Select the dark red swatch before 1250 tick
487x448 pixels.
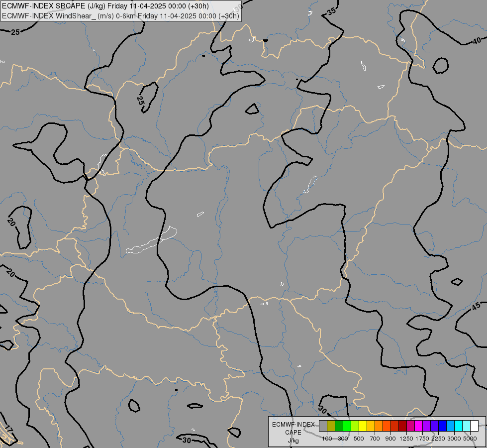402,426
